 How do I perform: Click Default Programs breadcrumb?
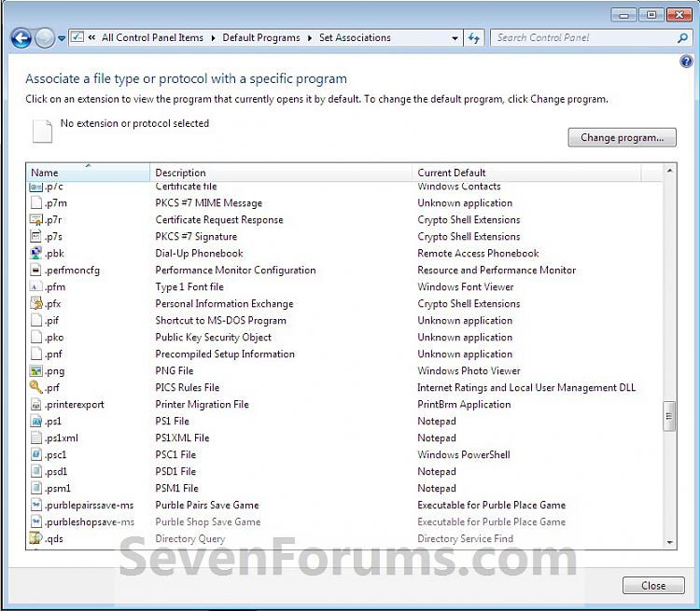pyautogui.click(x=261, y=37)
